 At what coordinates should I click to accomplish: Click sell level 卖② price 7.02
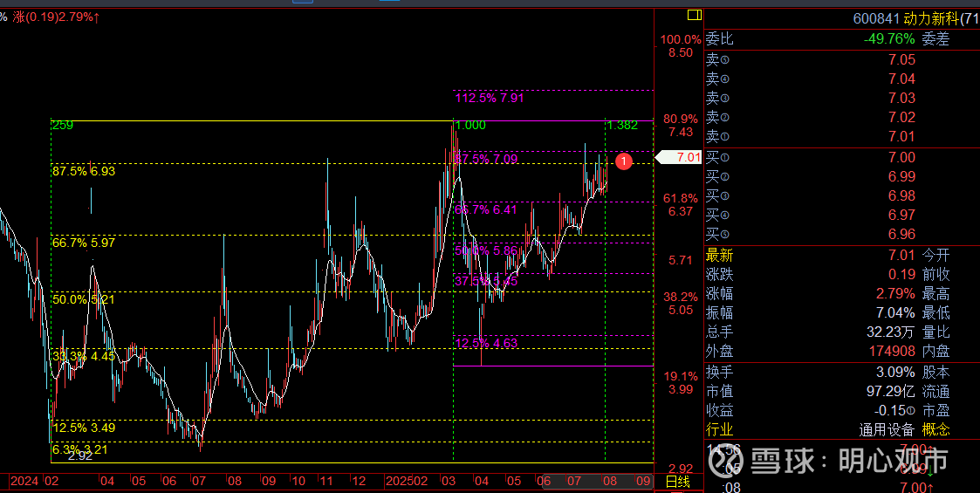(901, 118)
